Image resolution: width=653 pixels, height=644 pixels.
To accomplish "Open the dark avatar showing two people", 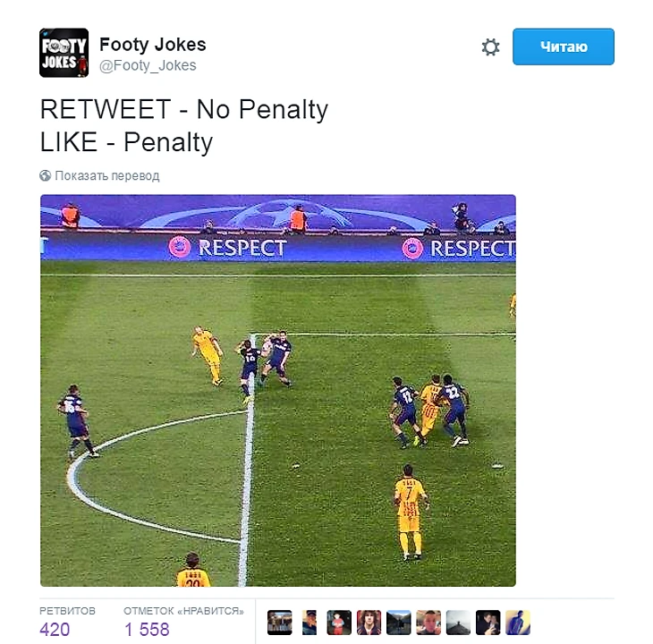I will click(488, 623).
